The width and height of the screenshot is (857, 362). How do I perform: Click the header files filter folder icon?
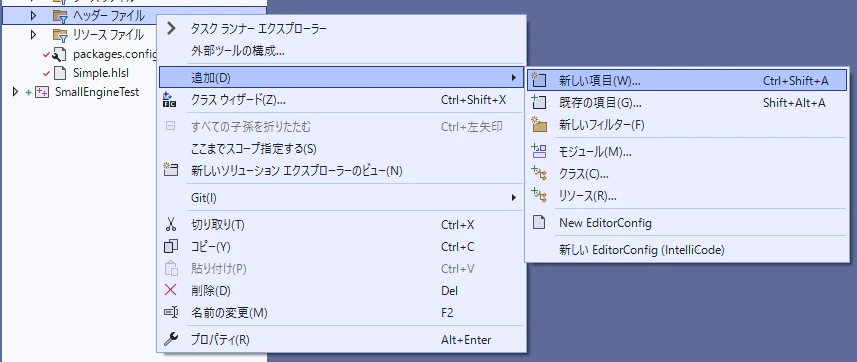coord(60,16)
